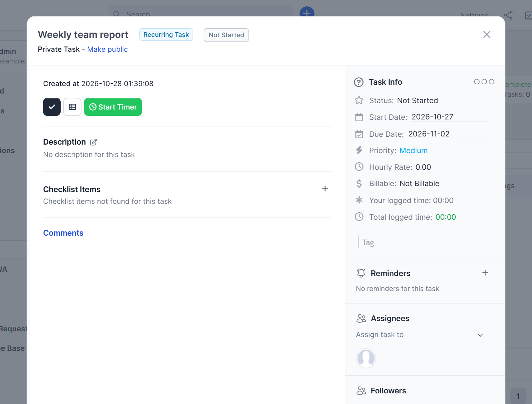Click the Assignees section heading
Viewport: 532px width, 404px height.
click(x=390, y=319)
